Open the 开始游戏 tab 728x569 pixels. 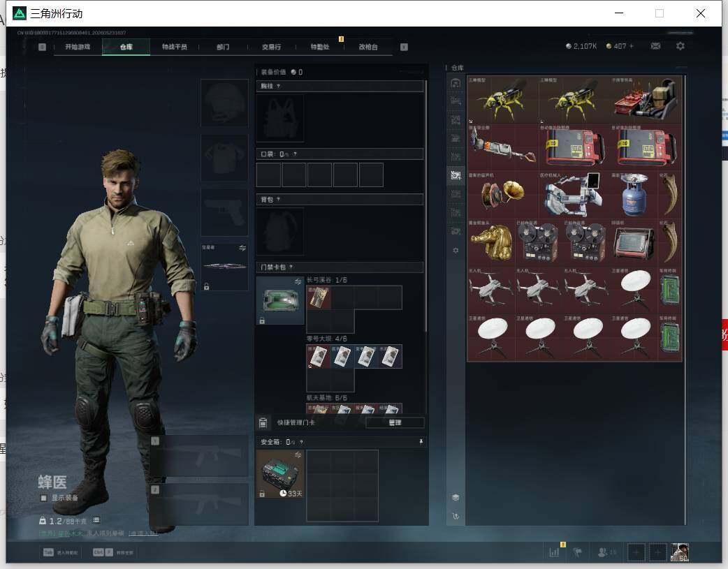pos(78,47)
